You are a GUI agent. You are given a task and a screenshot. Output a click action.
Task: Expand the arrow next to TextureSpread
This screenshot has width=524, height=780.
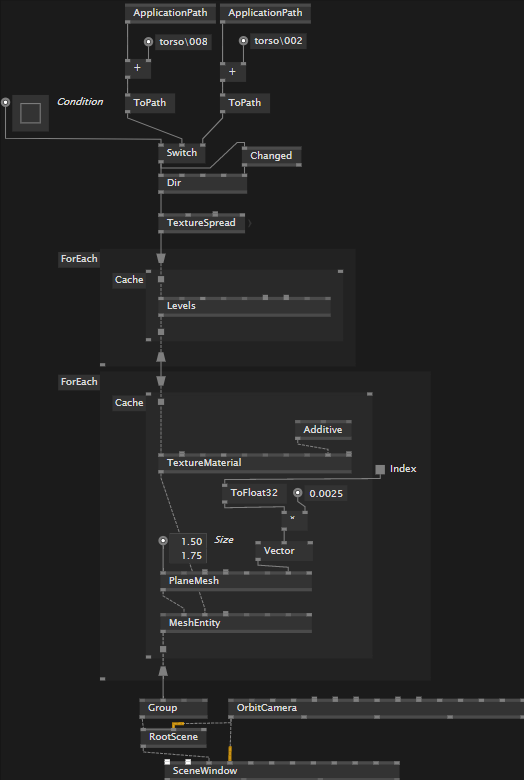point(250,224)
